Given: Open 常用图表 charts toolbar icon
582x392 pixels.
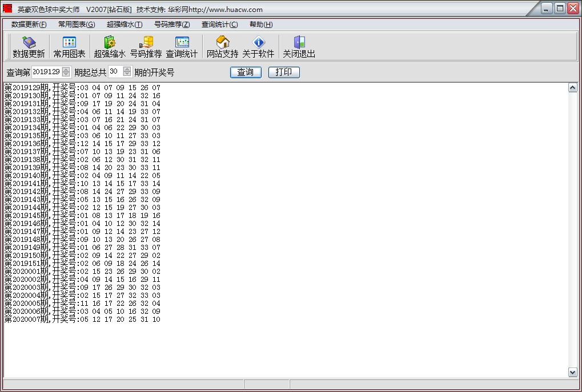Looking at the screenshot, I should (x=69, y=47).
